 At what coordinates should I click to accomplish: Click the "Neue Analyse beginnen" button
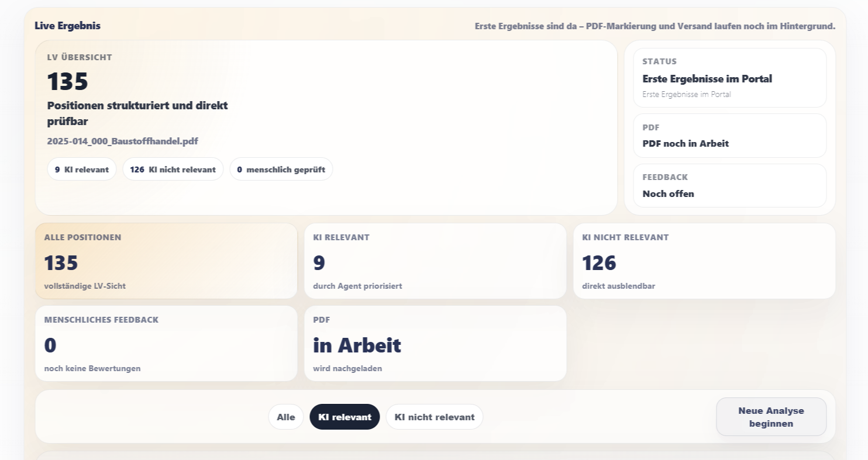point(771,417)
